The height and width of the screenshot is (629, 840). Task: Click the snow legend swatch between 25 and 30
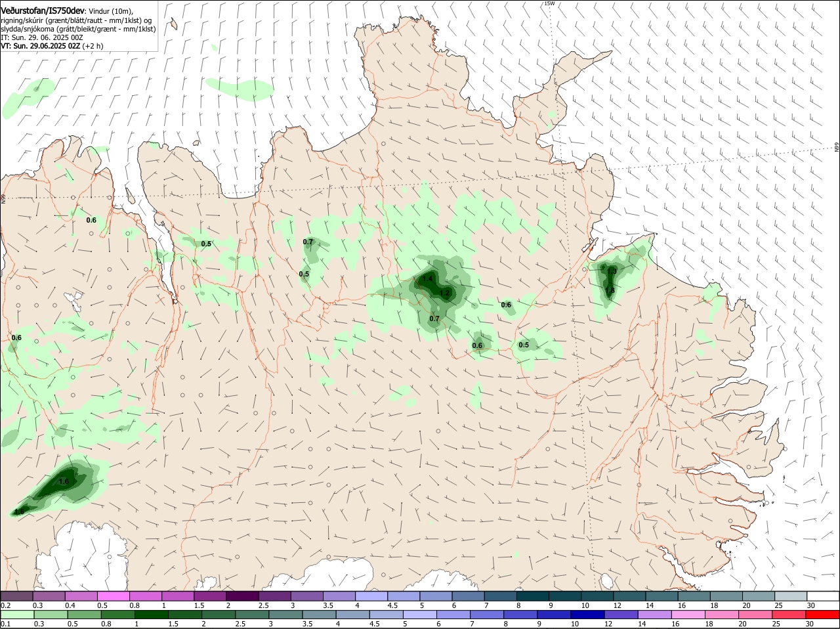coord(790,596)
